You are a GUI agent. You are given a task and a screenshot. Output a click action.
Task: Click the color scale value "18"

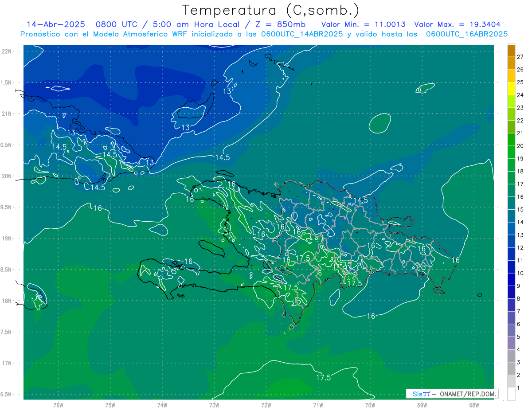click(520, 171)
